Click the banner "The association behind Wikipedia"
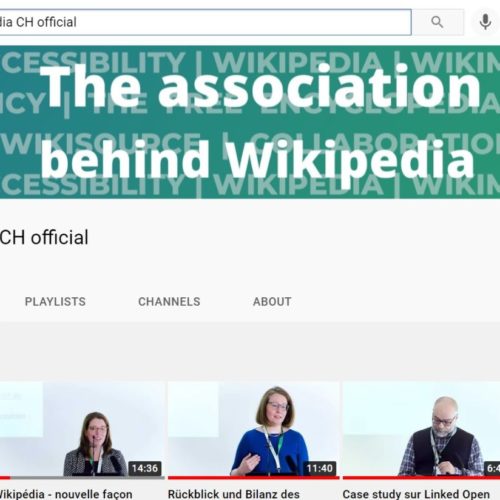This screenshot has height=500, width=500. tap(250, 122)
